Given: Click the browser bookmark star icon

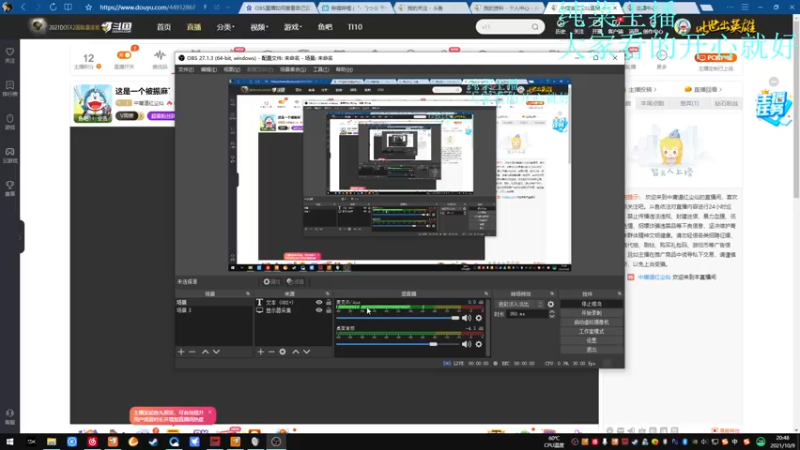Looking at the screenshot, I should click(x=88, y=7).
